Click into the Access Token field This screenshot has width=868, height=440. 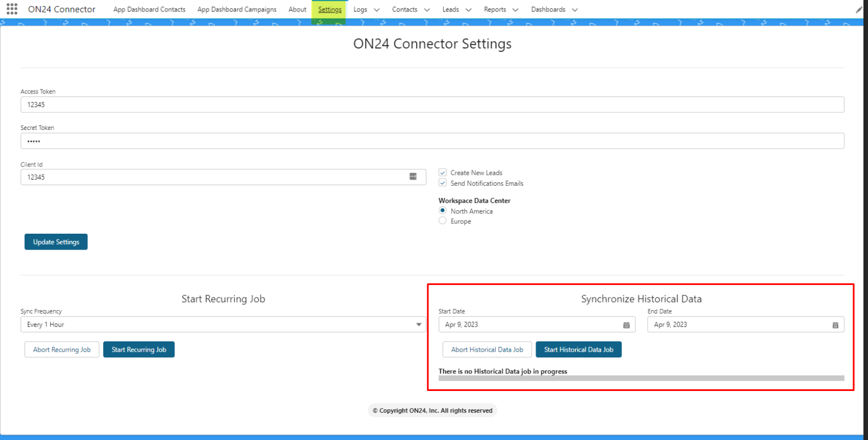click(432, 105)
